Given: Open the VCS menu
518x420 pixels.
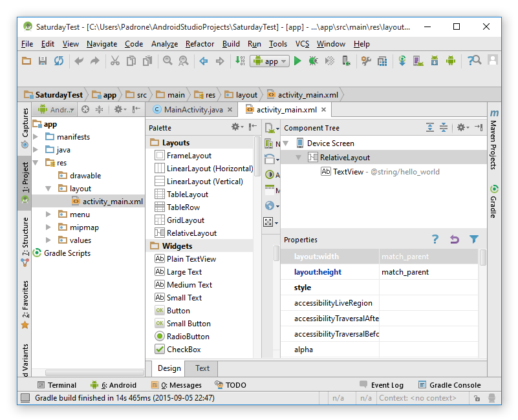Looking at the screenshot, I should coord(302,44).
